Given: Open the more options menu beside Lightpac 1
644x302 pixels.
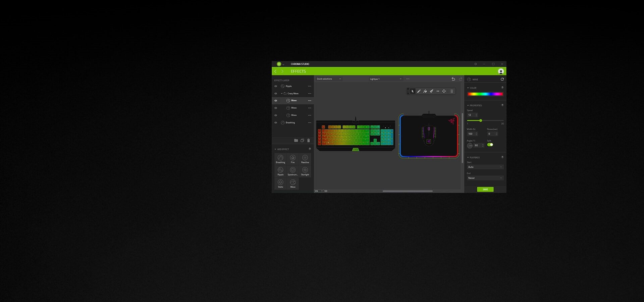Looking at the screenshot, I should (408, 79).
